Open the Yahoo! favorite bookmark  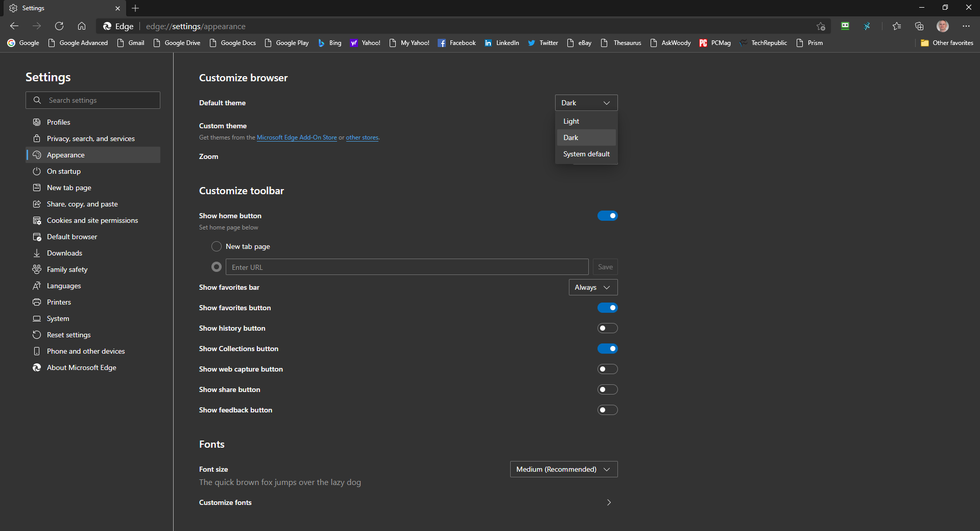[x=365, y=43]
